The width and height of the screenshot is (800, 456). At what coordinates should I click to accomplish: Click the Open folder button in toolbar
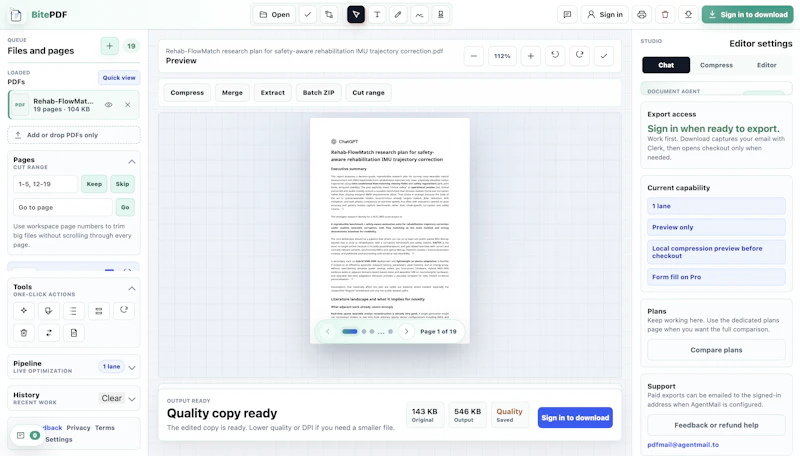[274, 15]
